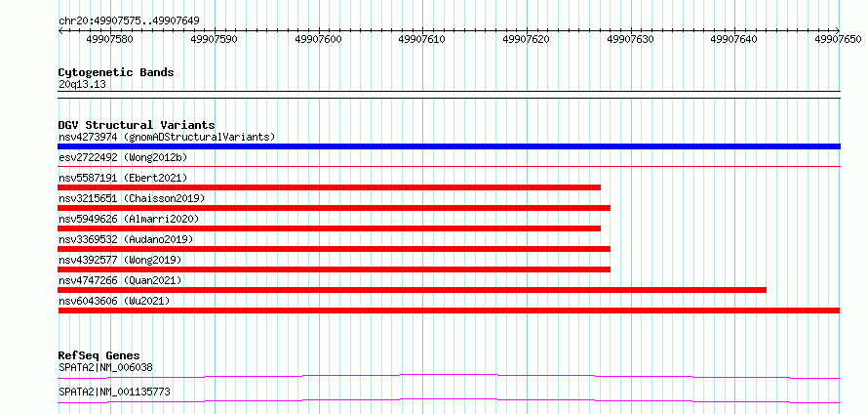The height and width of the screenshot is (414, 868).
Task: Select the red nsv4747266 Quan2021 bar
Action: (412, 290)
